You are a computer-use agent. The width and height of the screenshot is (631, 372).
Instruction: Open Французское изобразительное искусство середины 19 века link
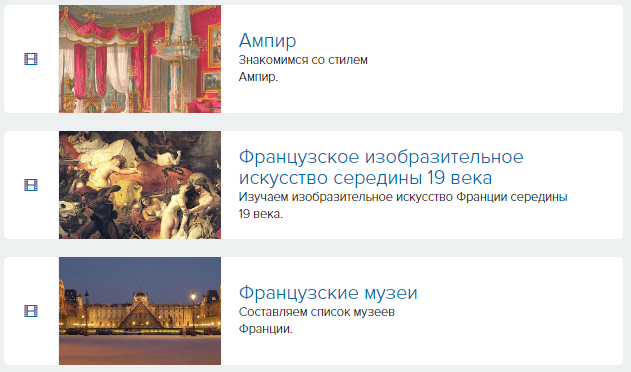(381, 167)
